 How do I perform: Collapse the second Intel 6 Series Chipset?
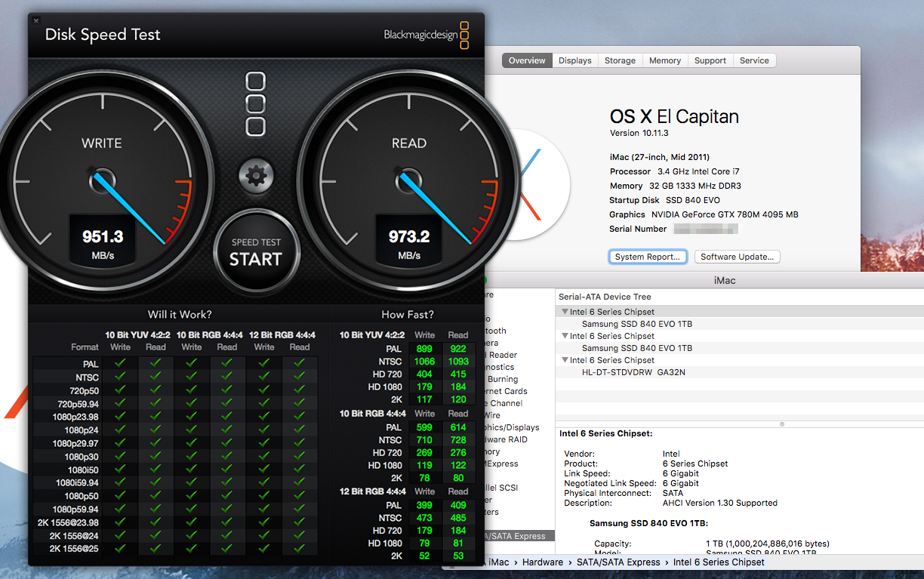pos(565,336)
